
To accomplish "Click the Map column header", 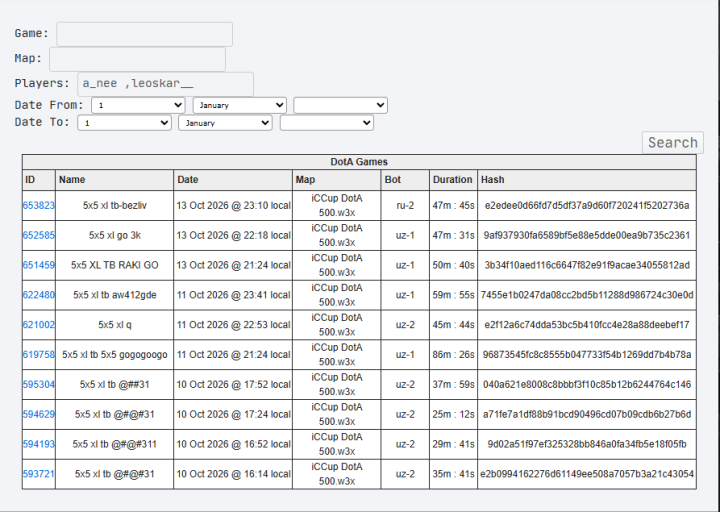I will [337, 180].
